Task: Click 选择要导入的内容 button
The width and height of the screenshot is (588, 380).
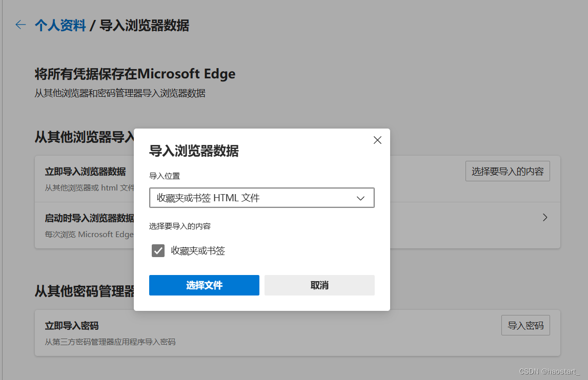Action: pos(508,171)
